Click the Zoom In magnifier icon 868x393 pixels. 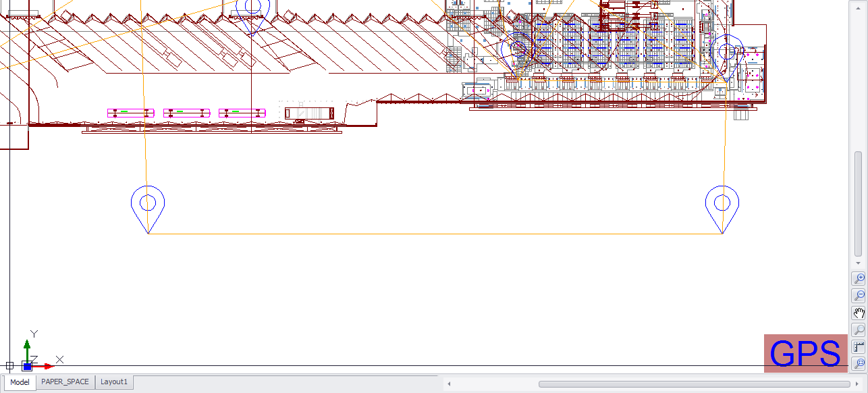coord(859,278)
